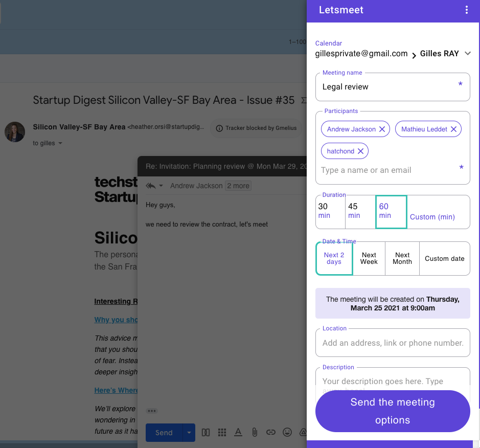This screenshot has width=480, height=448.
Task: Click the Location input field
Action: coord(392,343)
